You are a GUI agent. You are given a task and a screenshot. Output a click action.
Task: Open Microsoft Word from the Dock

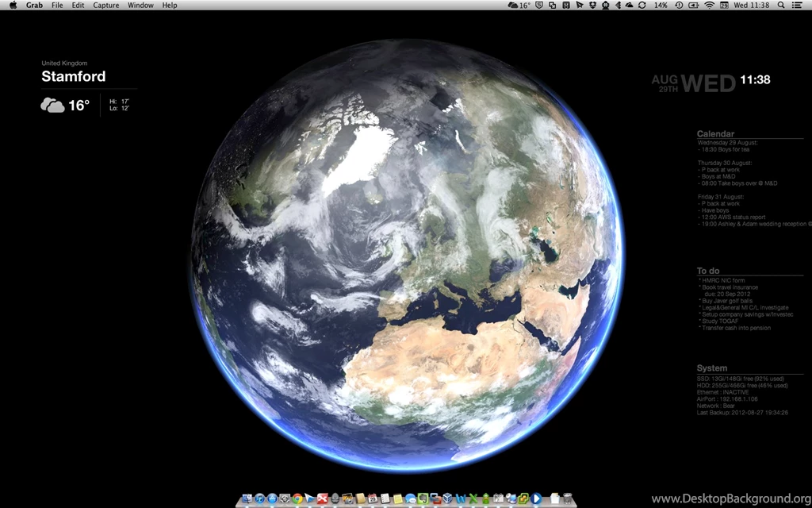pos(460,498)
